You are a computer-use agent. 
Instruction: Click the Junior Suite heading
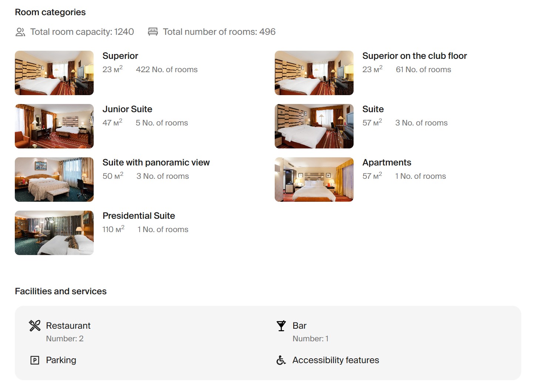(127, 109)
